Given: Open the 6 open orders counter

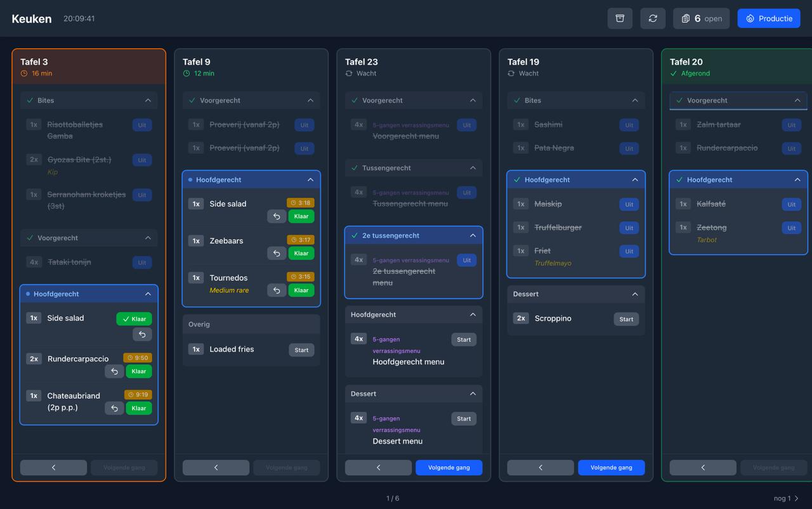Looking at the screenshot, I should (701, 18).
